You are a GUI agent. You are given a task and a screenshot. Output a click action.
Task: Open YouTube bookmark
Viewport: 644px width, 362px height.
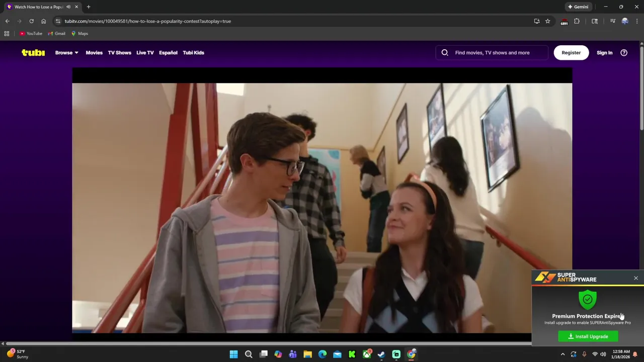click(x=31, y=33)
